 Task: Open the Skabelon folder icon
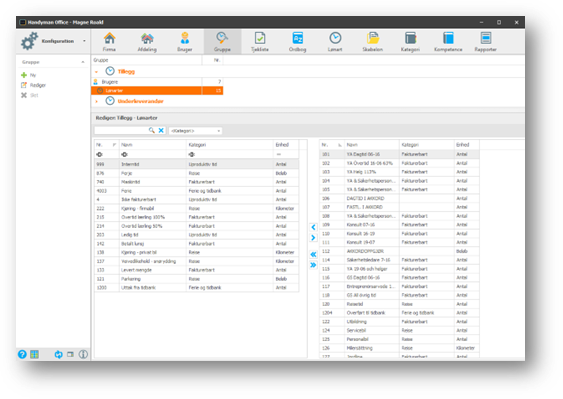(x=373, y=42)
